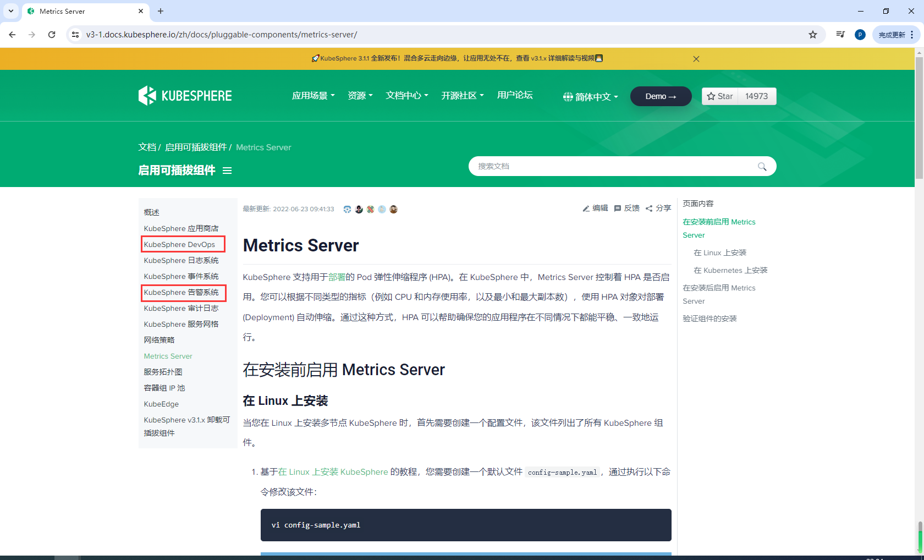Open 网络策略 in sidebar

159,340
